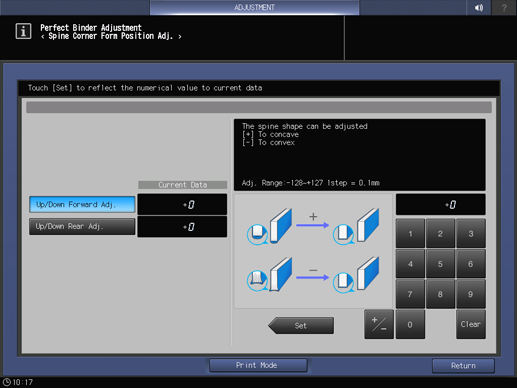Click the convex spine illustration with minus arrow
The width and height of the screenshot is (517, 388).
click(313, 275)
